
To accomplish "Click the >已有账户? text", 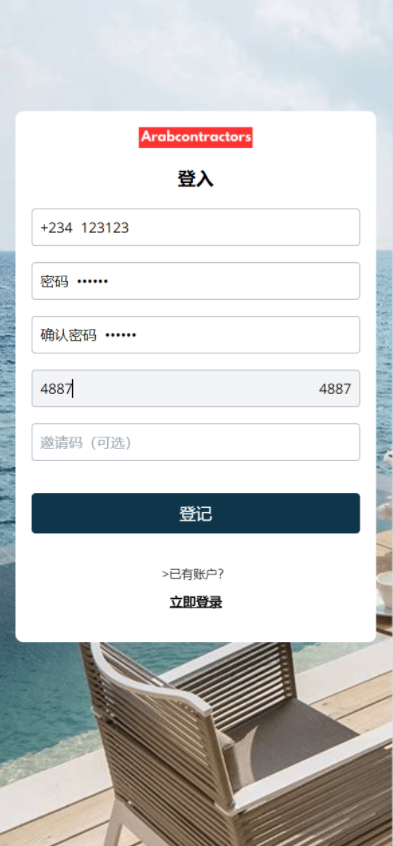I will tap(193, 575).
